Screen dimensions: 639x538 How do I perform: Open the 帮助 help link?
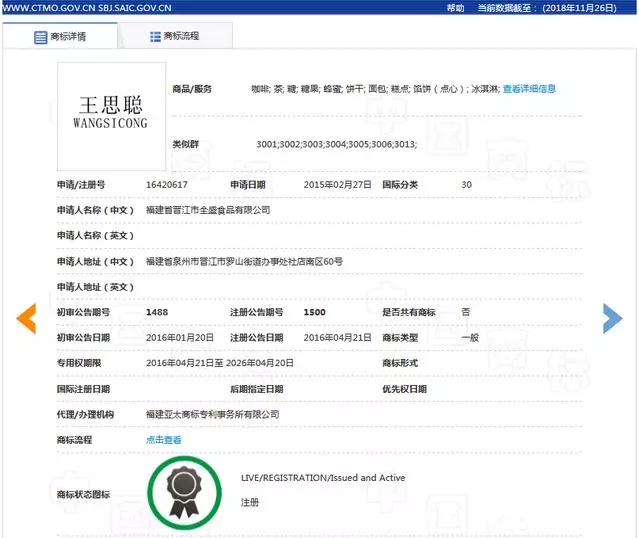point(455,7)
